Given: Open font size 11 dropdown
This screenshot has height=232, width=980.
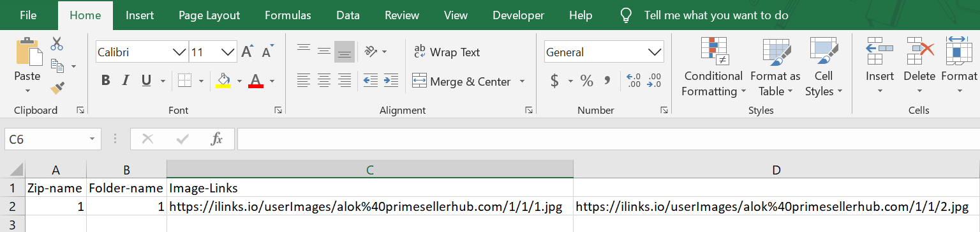Looking at the screenshot, I should pyautogui.click(x=228, y=52).
